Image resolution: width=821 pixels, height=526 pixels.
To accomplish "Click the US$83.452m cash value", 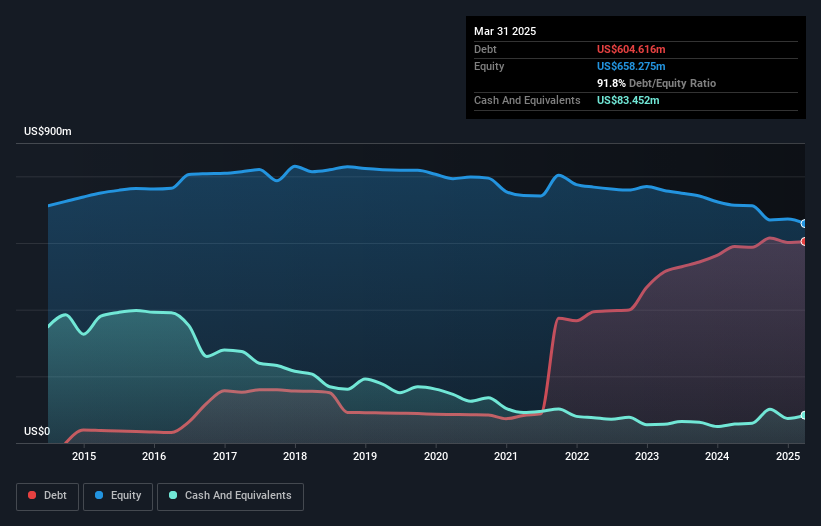I will [x=628, y=100].
